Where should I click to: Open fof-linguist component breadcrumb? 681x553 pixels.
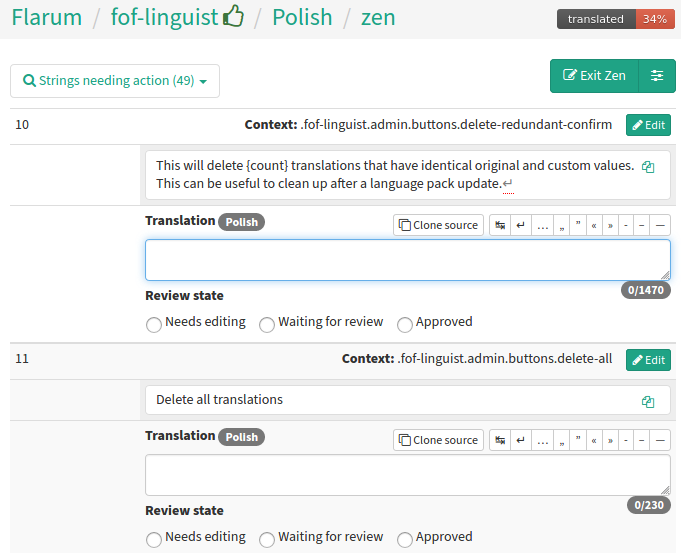pyautogui.click(x=164, y=17)
